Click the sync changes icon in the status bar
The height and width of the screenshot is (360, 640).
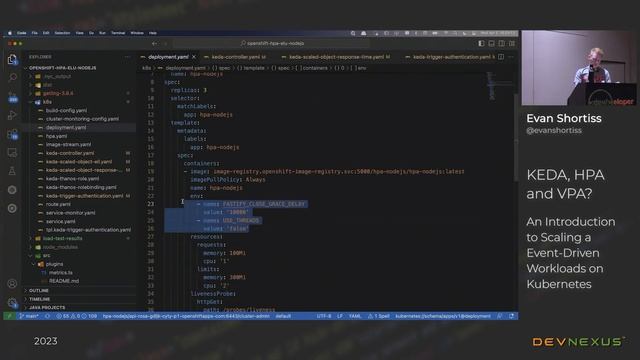click(47, 316)
